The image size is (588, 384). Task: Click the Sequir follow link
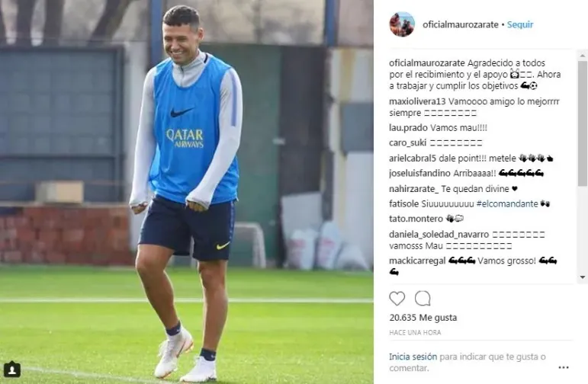tap(520, 24)
